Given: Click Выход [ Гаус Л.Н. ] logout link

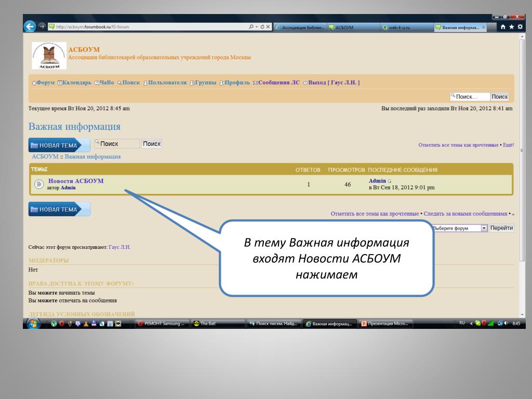Looking at the screenshot, I should tap(331, 83).
